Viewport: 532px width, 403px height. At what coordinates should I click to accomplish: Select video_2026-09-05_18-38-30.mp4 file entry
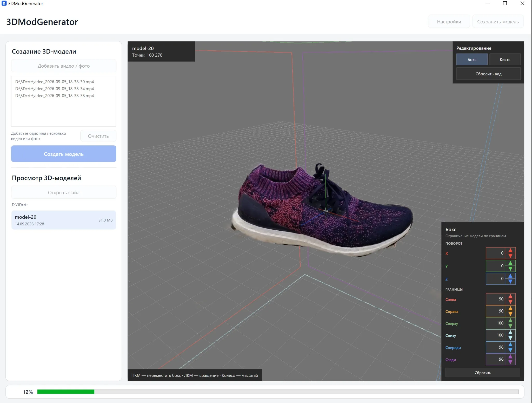tap(55, 82)
